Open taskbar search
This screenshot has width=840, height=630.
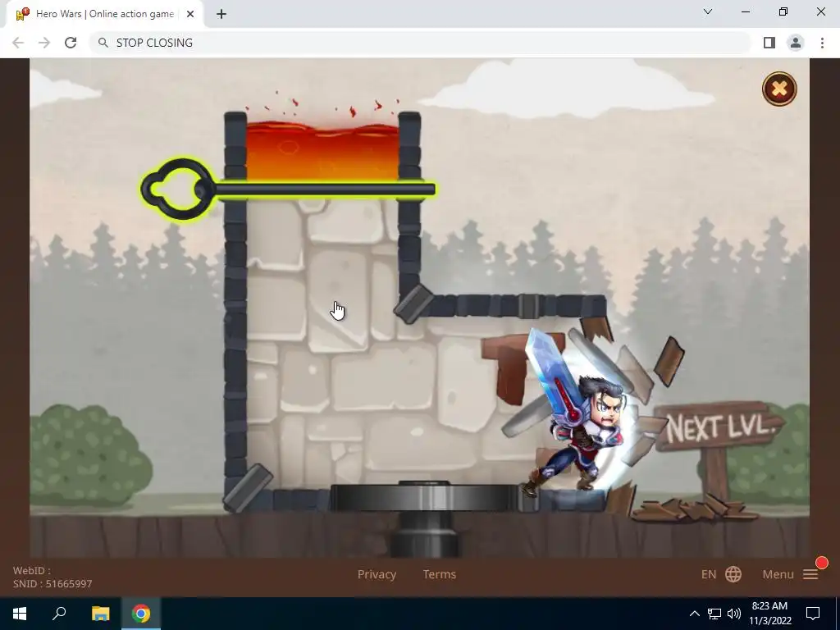[x=59, y=614]
